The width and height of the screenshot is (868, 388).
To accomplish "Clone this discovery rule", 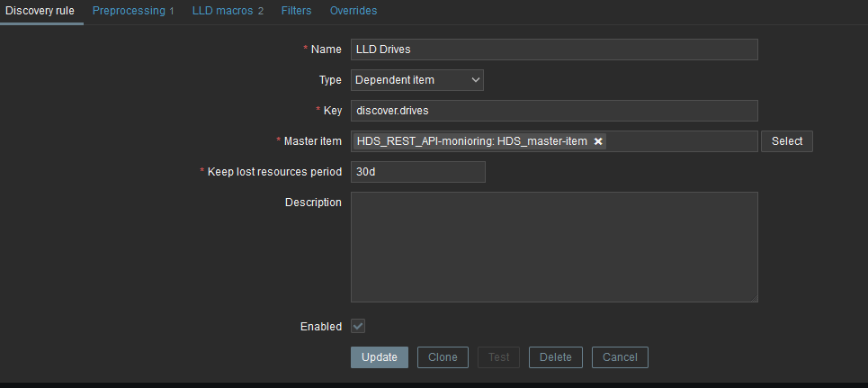I will click(x=443, y=357).
